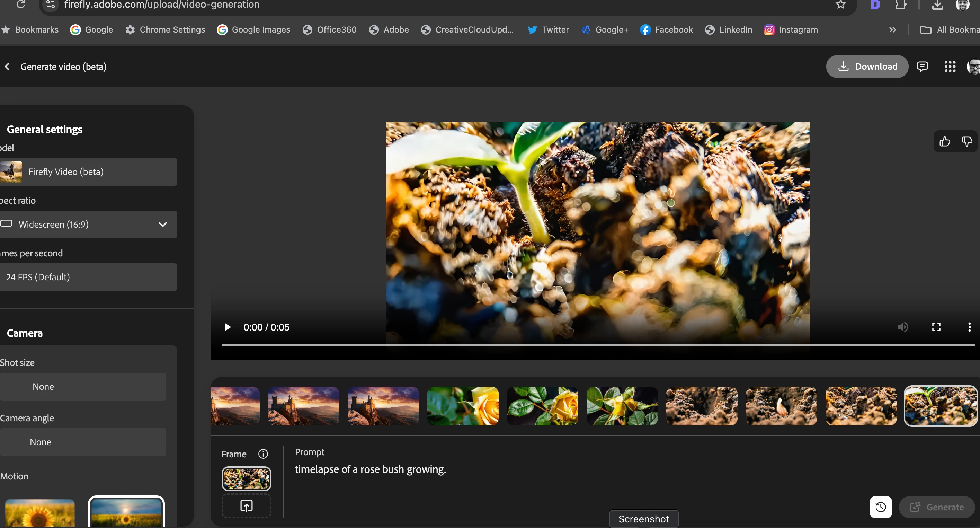Play the generated video
Viewport: 980px width, 528px height.
228,327
